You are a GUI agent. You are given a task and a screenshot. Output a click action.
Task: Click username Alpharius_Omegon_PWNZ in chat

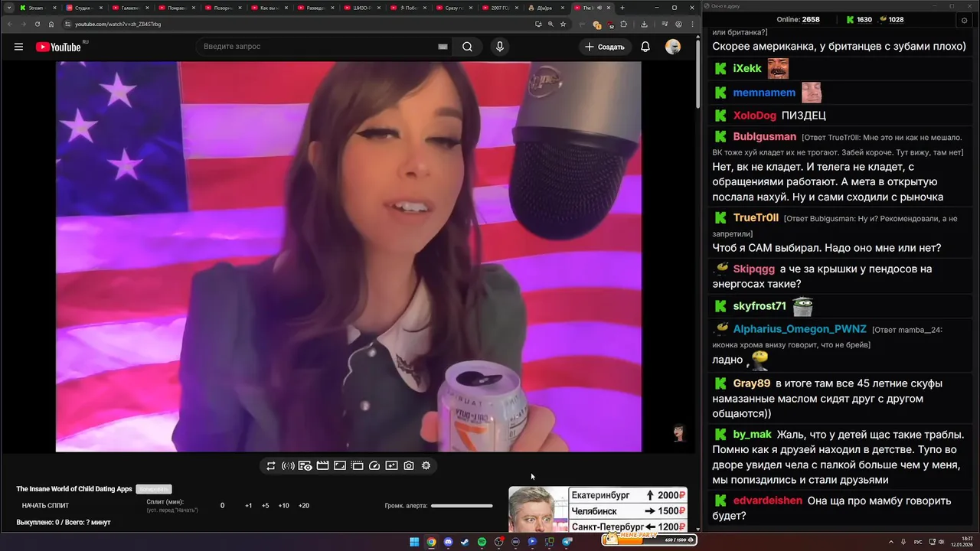(800, 329)
